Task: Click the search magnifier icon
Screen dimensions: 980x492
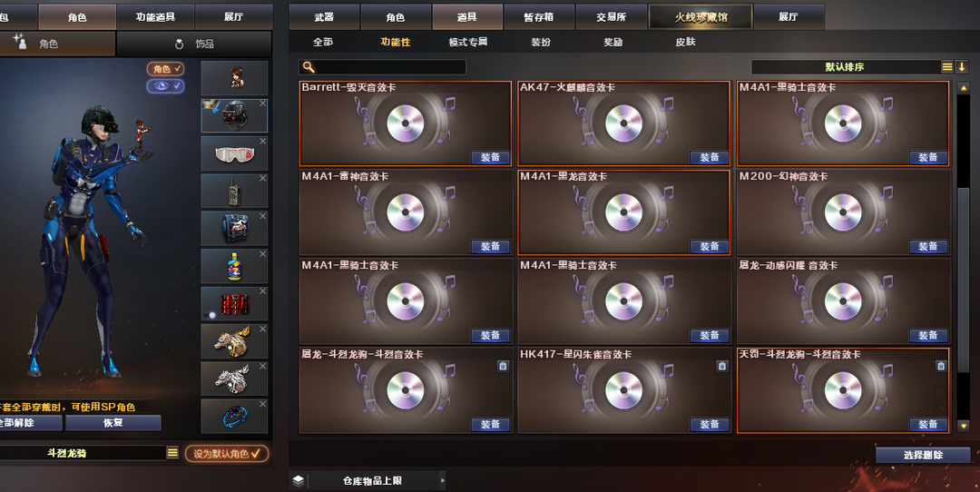Action: click(309, 67)
